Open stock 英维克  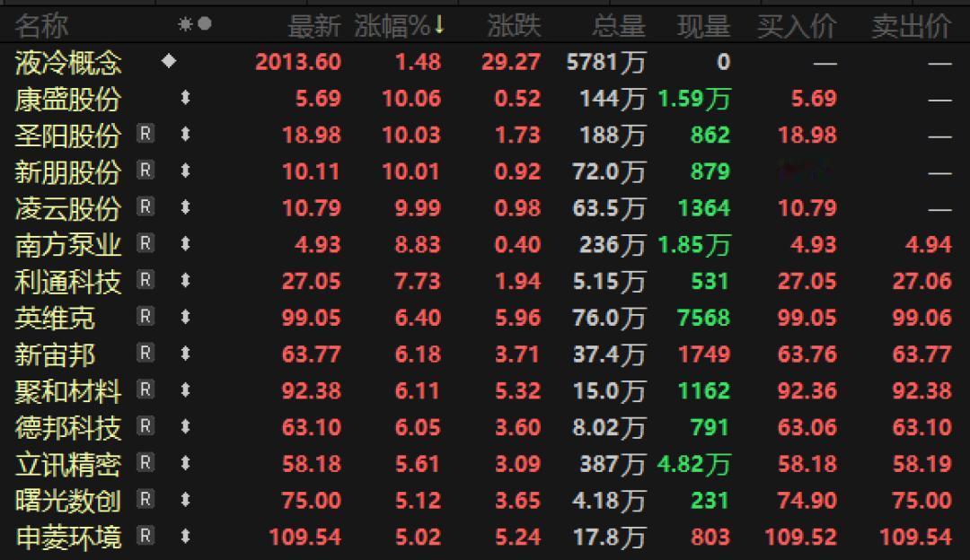[x=55, y=319]
